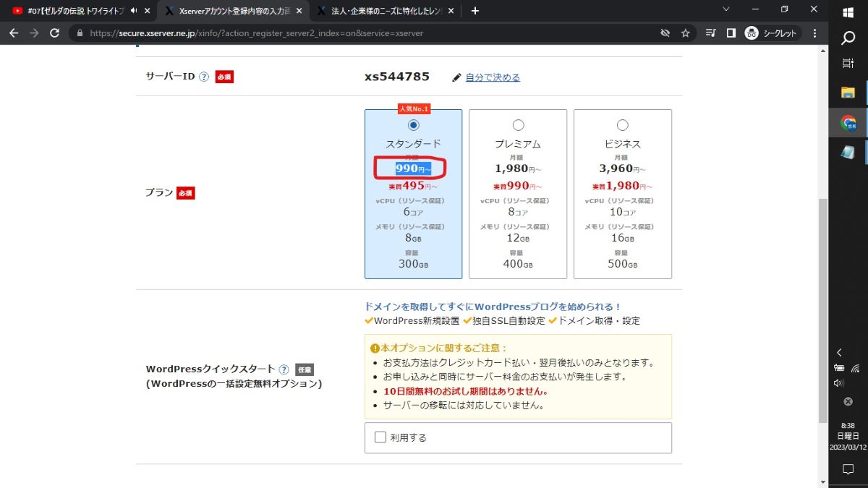
Task: Open the tab search chevron
Action: coord(726,9)
